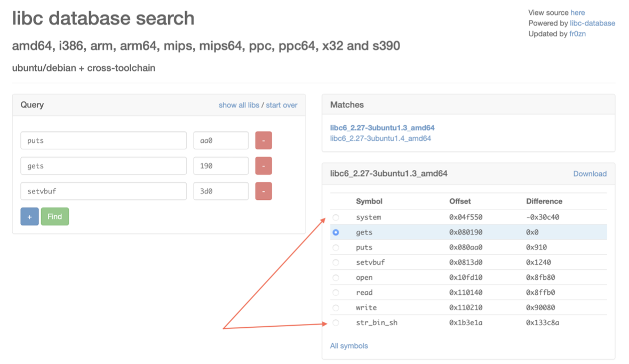
Task: Click the start over link
Action: tap(281, 105)
